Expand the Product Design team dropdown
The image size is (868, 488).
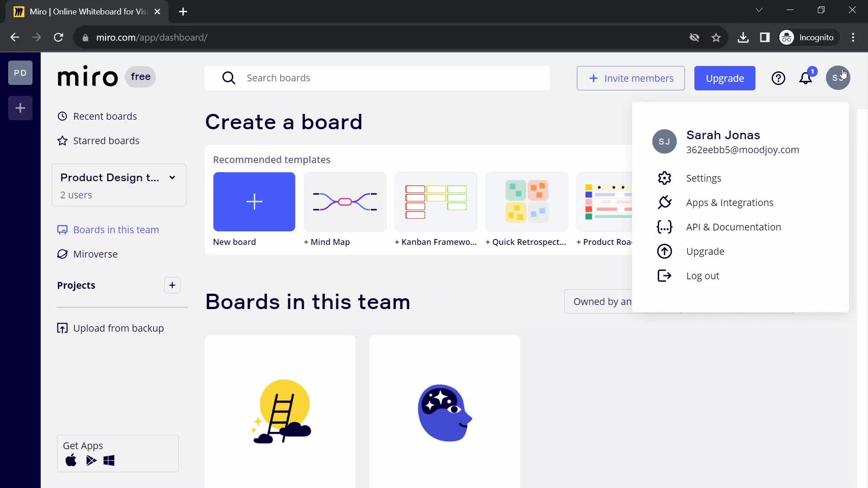[x=172, y=177]
